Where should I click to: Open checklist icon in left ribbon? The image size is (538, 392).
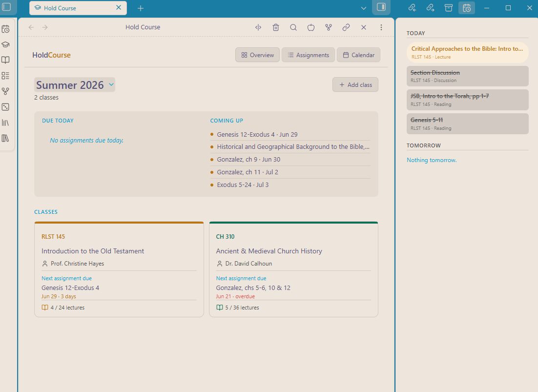click(x=5, y=76)
